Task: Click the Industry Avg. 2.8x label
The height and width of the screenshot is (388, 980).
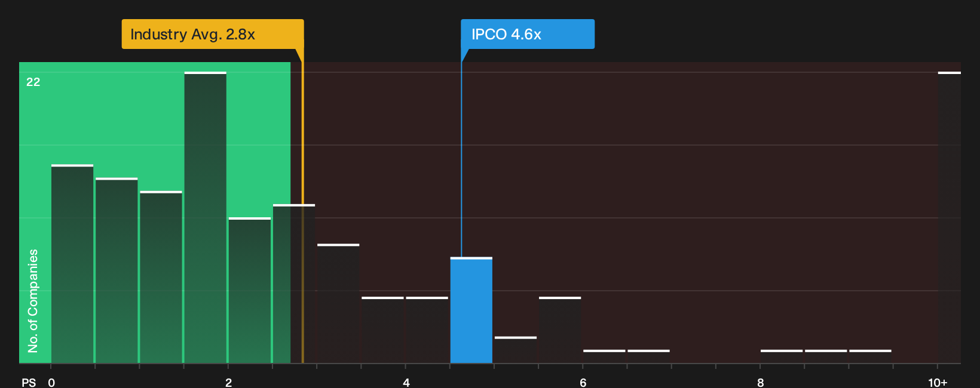Action: [x=213, y=34]
